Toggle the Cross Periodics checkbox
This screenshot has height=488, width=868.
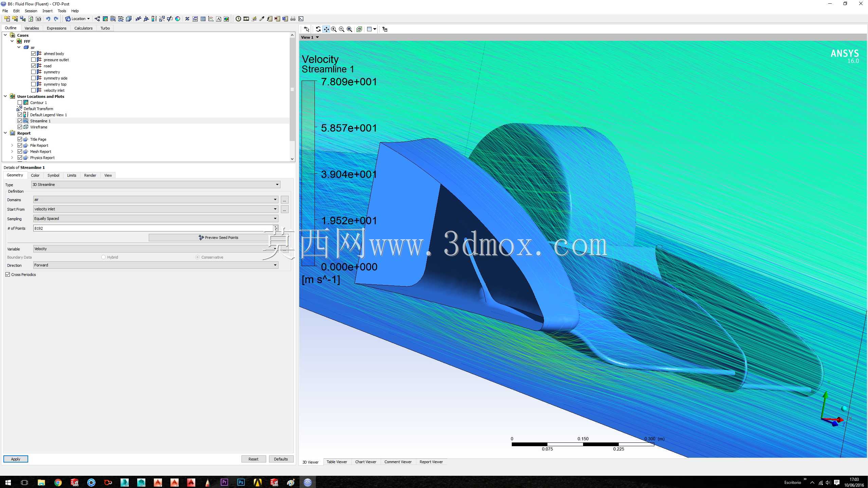click(7, 275)
